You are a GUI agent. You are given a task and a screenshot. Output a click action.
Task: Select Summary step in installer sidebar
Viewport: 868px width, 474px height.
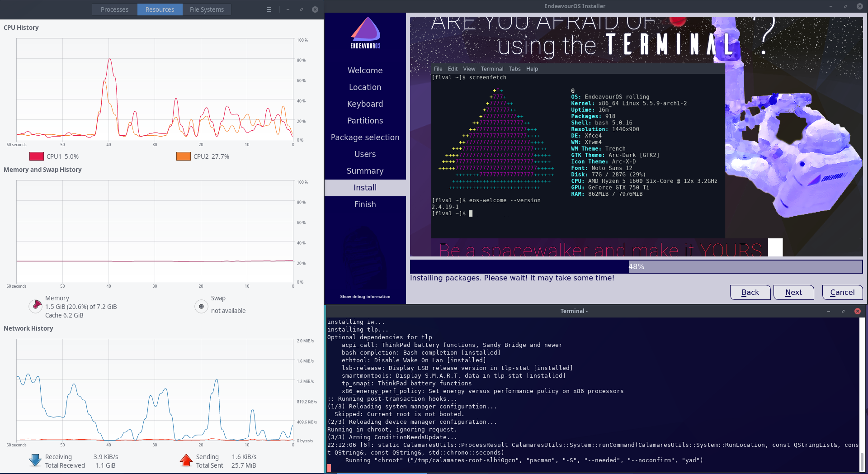click(x=365, y=171)
